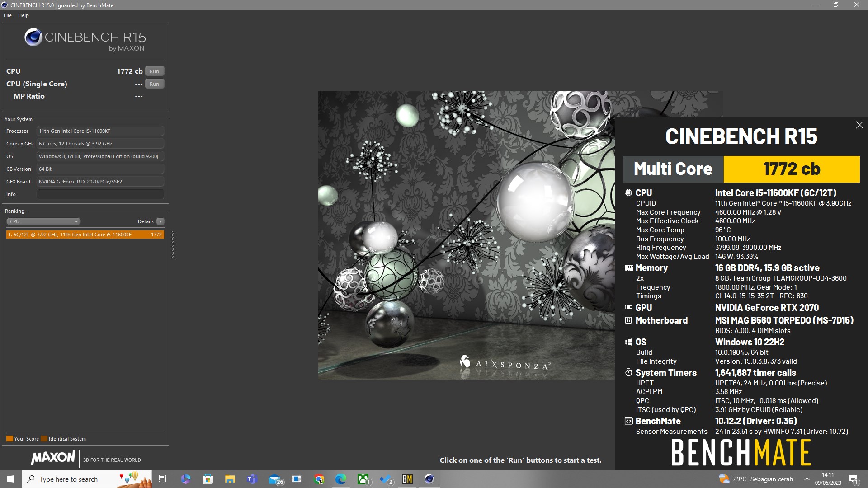
Task: Click the Motherboard icon in BenchMate panel
Action: tap(628, 320)
